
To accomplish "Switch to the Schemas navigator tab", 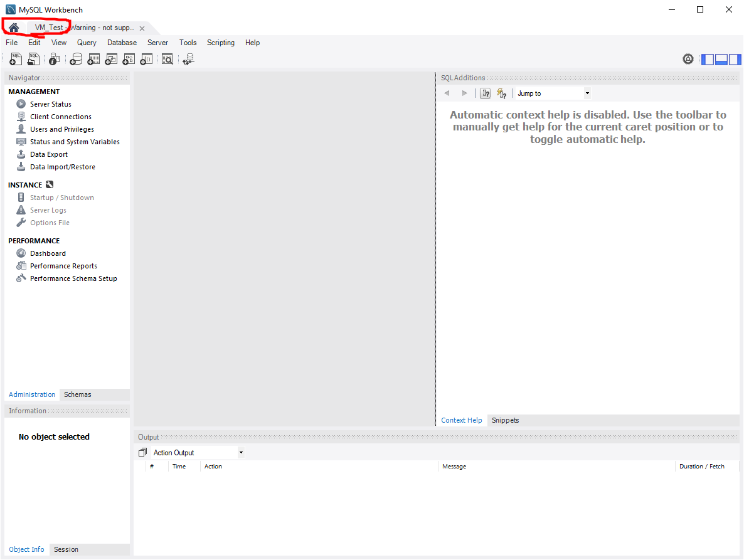I will [x=77, y=394].
